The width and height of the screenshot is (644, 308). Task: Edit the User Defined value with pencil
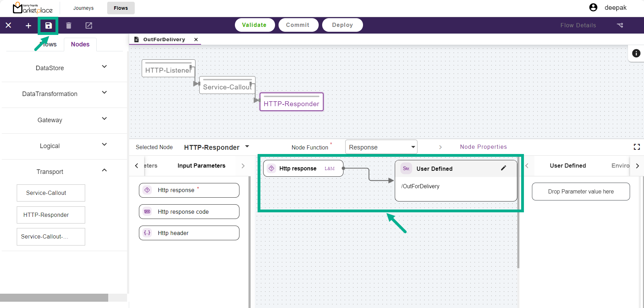tap(503, 168)
